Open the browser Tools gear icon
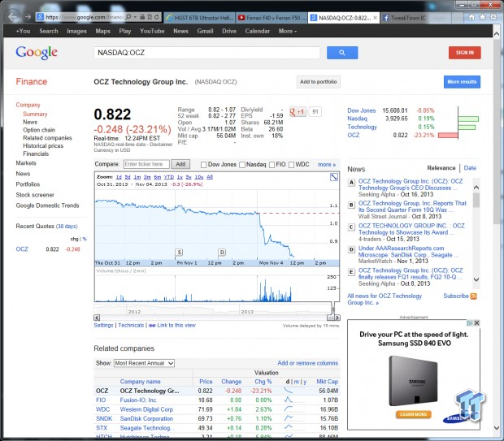 tap(493, 17)
